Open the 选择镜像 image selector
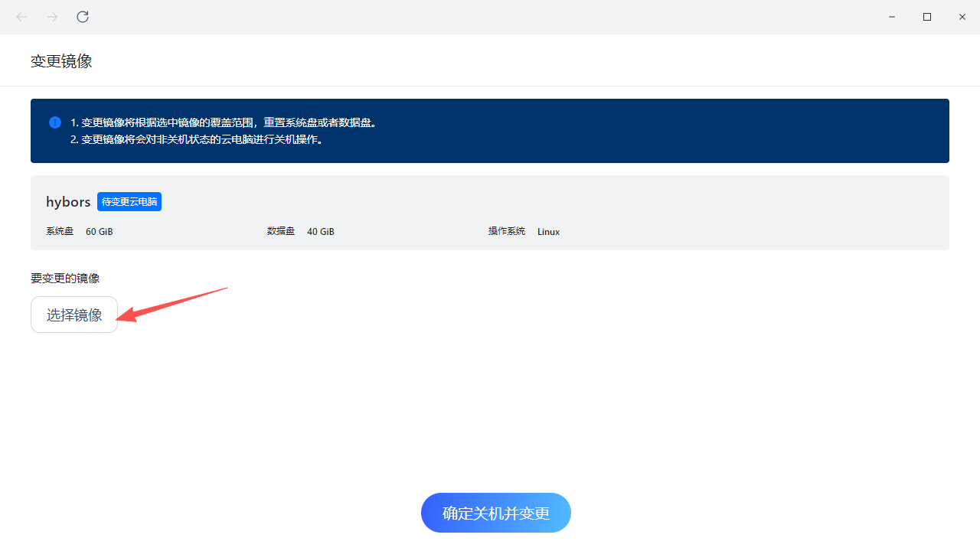This screenshot has width=980, height=551. pos(74,315)
